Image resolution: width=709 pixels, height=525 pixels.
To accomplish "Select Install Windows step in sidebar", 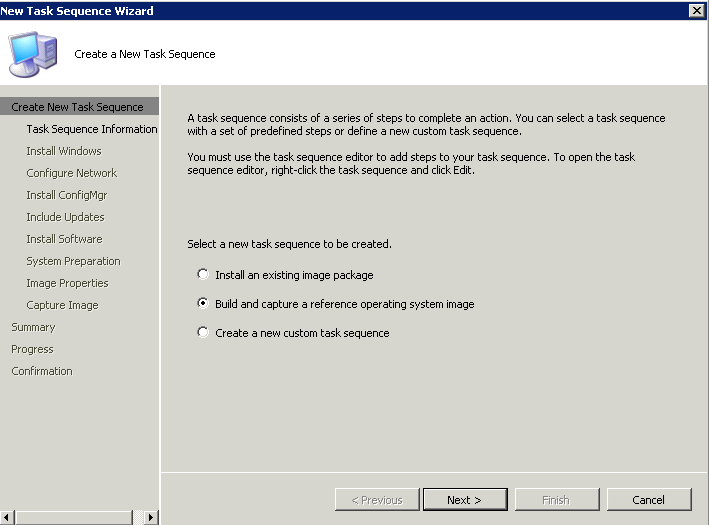I will coord(64,151).
